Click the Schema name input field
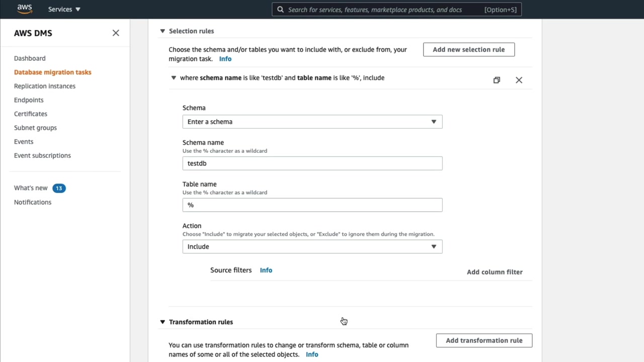The height and width of the screenshot is (362, 644). click(312, 163)
